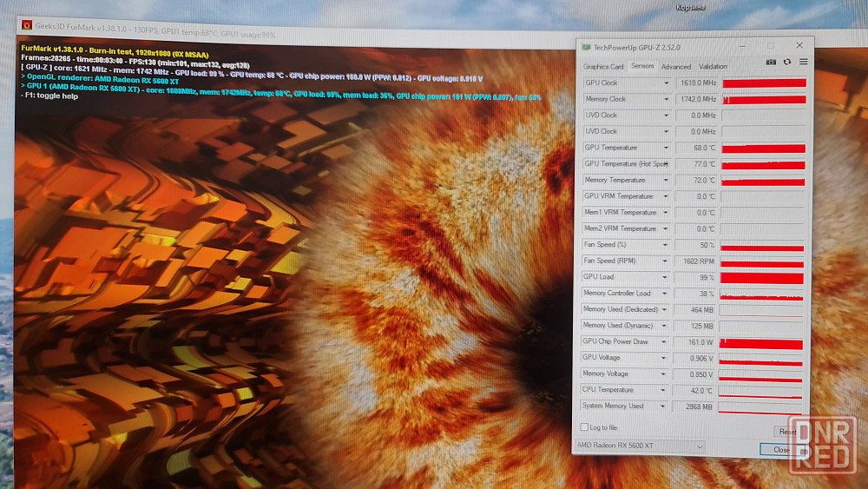Click the Close button in GPU-Z
This screenshot has height=489, width=868.
click(782, 450)
